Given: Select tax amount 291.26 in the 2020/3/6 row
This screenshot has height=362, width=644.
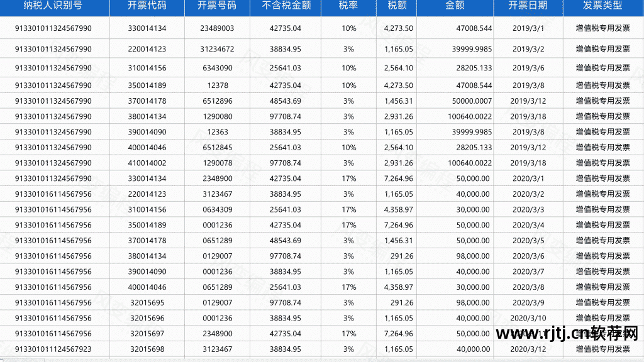Looking at the screenshot, I should click(402, 256).
